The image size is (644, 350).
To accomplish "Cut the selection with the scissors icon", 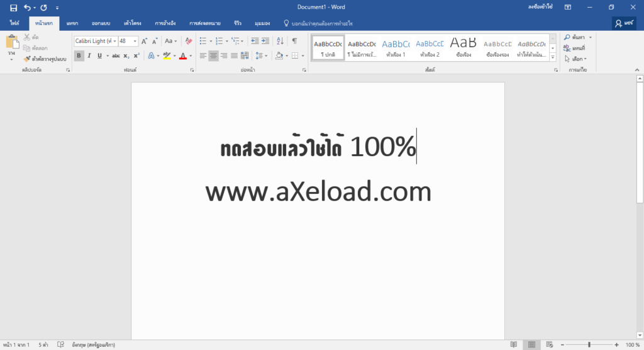I will tap(26, 37).
